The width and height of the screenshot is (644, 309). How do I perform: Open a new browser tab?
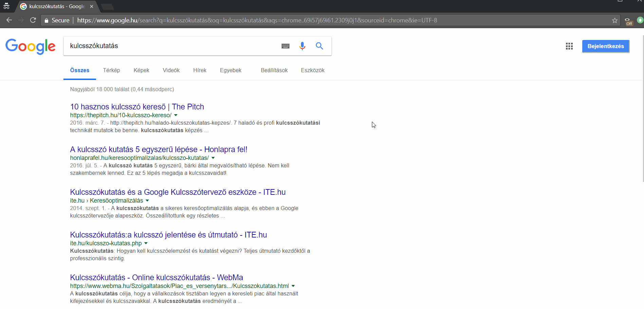[x=107, y=7]
